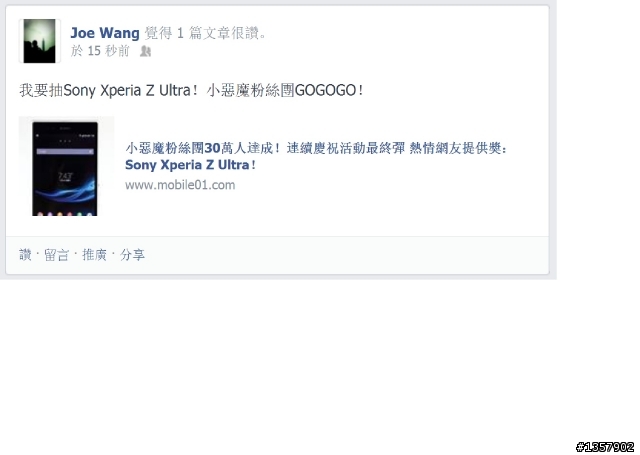This screenshot has height=455, width=640.
Task: Click empty area of the action footer bar
Action: tap(347, 255)
